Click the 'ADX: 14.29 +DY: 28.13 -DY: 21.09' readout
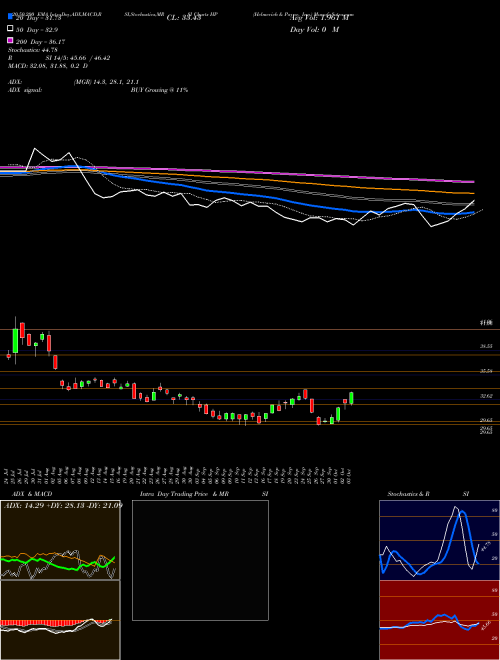 (63, 505)
